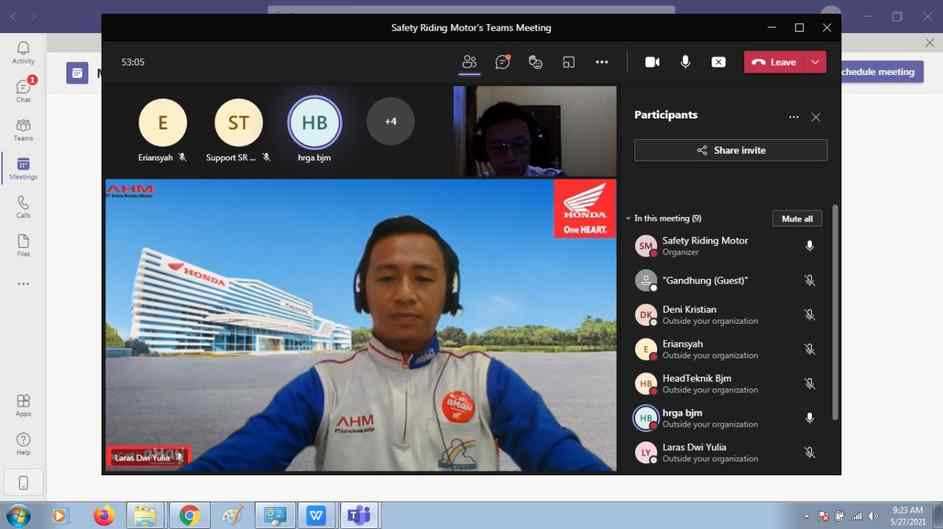The height and width of the screenshot is (529, 943).
Task: Toggle the Participants pane icon
Action: click(469, 62)
